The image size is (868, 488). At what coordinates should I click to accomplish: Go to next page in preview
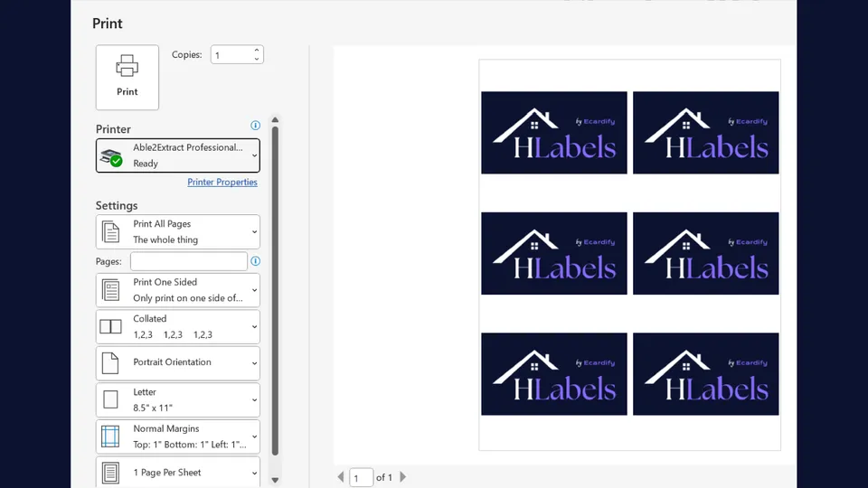point(403,477)
